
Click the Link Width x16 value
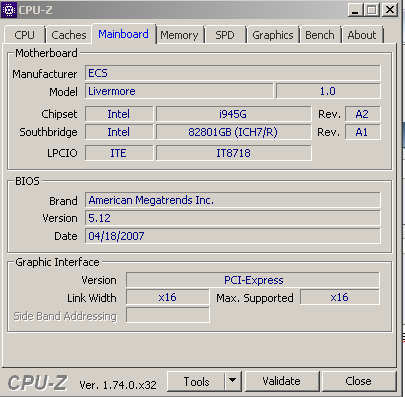(x=168, y=297)
